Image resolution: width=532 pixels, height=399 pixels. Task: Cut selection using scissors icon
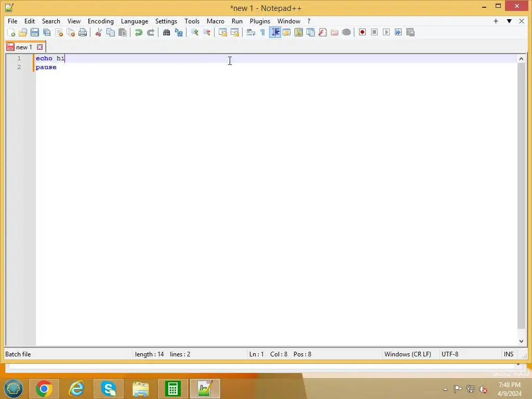pyautogui.click(x=98, y=32)
